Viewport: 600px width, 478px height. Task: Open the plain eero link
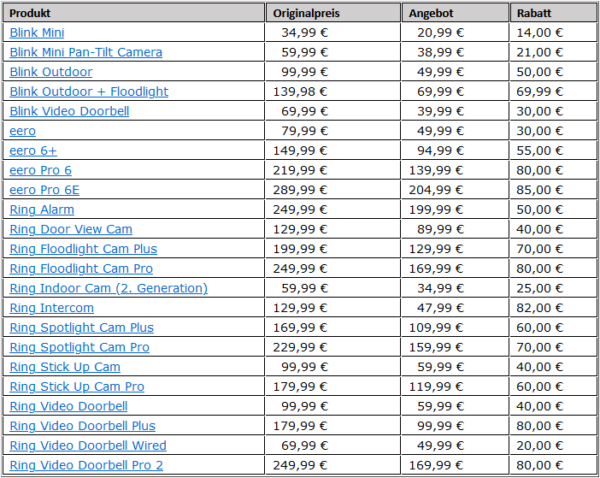[x=23, y=131]
